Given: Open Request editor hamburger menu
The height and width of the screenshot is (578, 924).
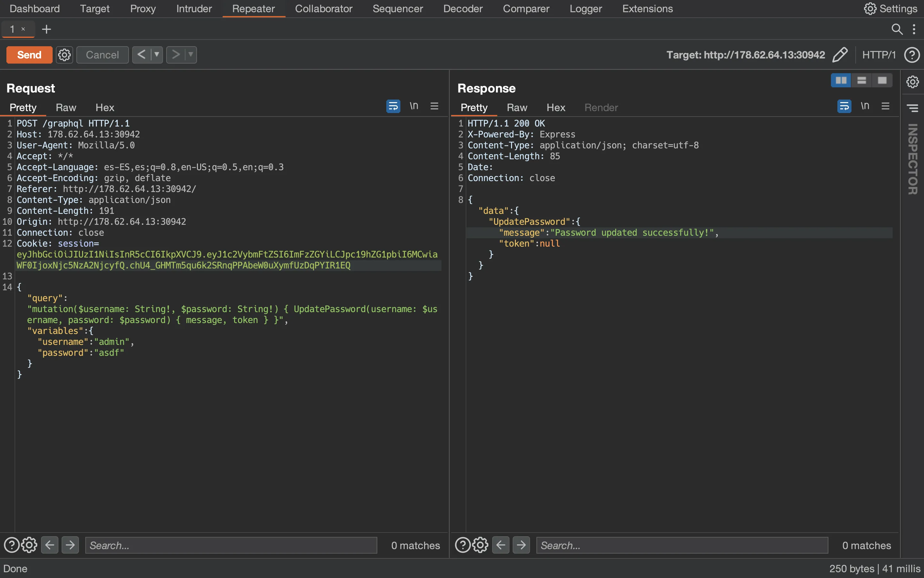Looking at the screenshot, I should click(434, 106).
